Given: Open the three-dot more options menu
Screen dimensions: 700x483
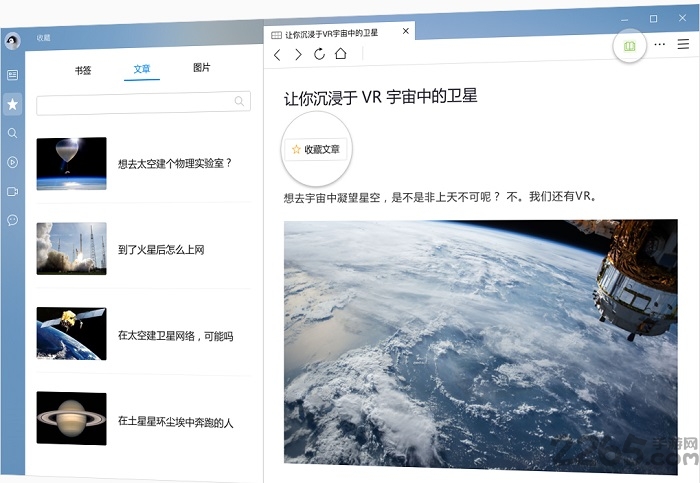Looking at the screenshot, I should tap(659, 45).
